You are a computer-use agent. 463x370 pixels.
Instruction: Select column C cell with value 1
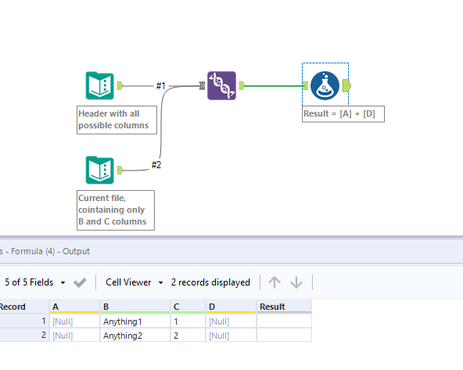pos(188,321)
